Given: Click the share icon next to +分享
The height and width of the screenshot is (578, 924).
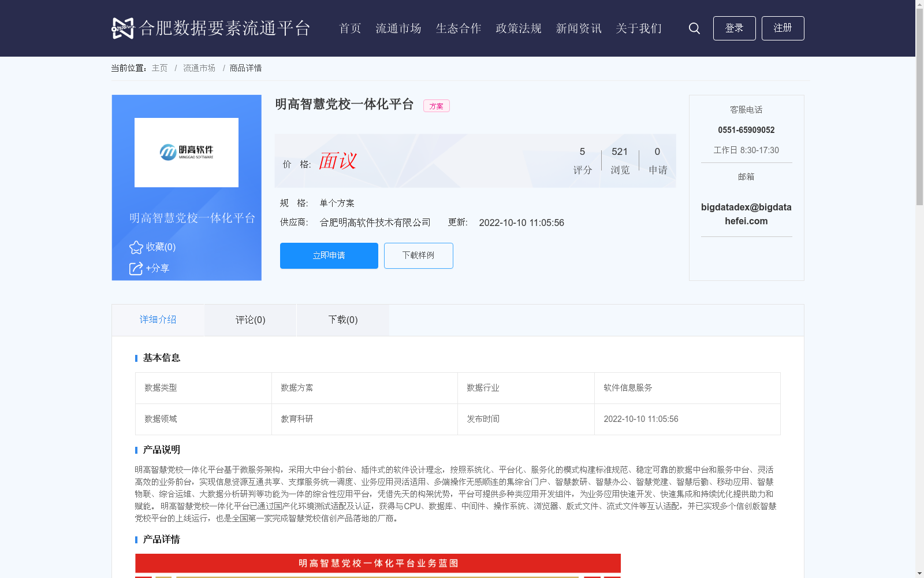Looking at the screenshot, I should click(136, 269).
